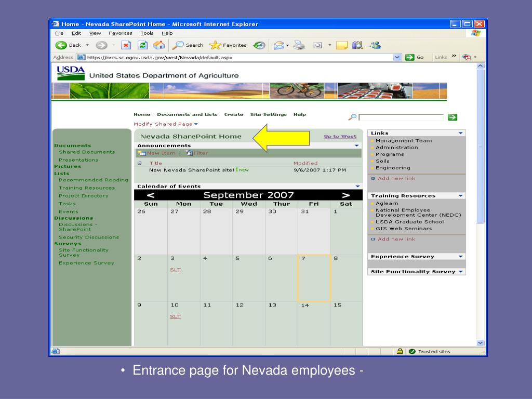This screenshot has width=532, height=399.
Task: Go to next month in calendar
Action: click(345, 195)
